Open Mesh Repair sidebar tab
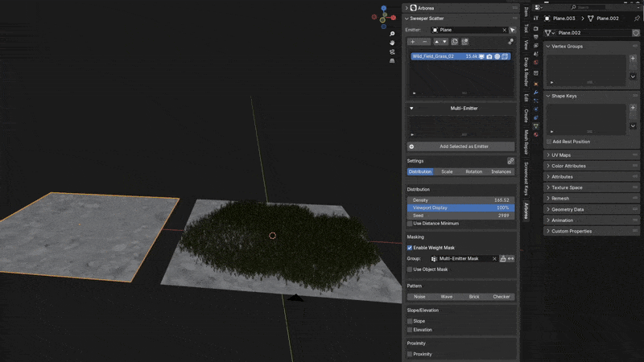This screenshot has width=644, height=362. pos(526,142)
